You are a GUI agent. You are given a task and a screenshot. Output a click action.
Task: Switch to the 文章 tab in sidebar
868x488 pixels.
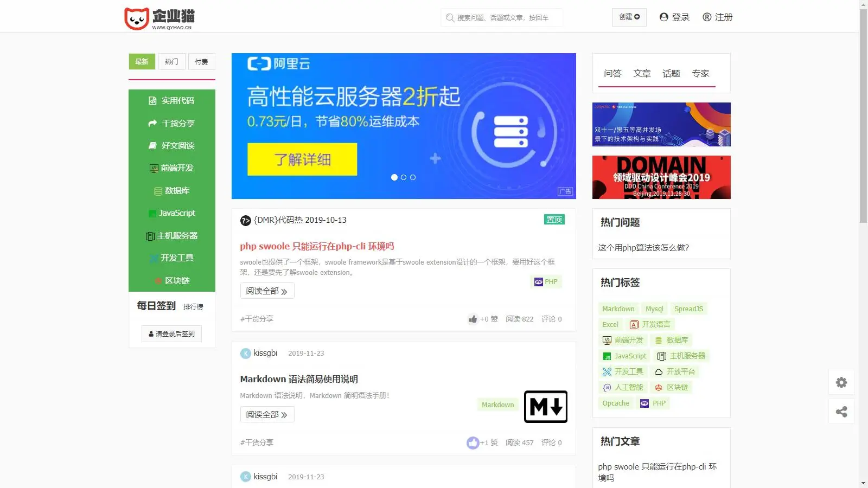(642, 73)
